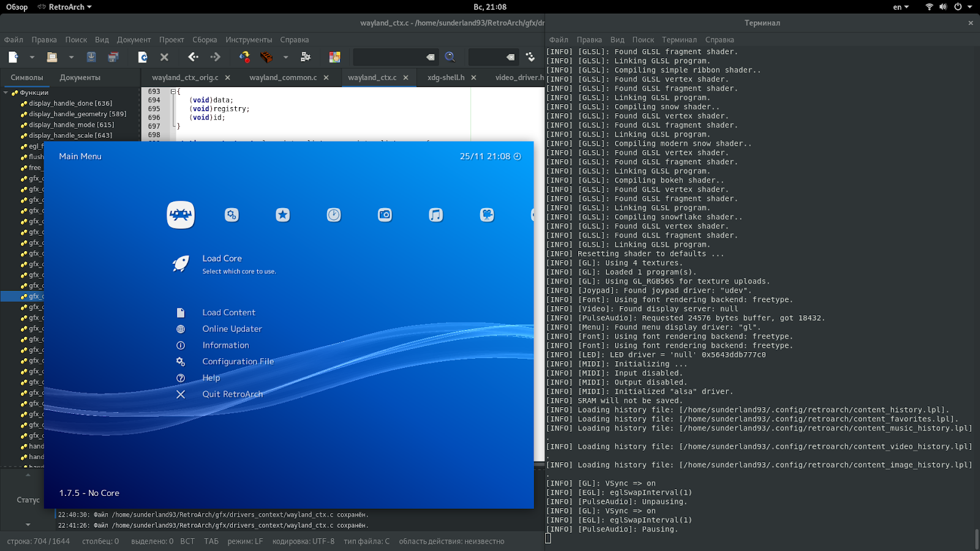Click the compile file toolbar icon

[244, 57]
